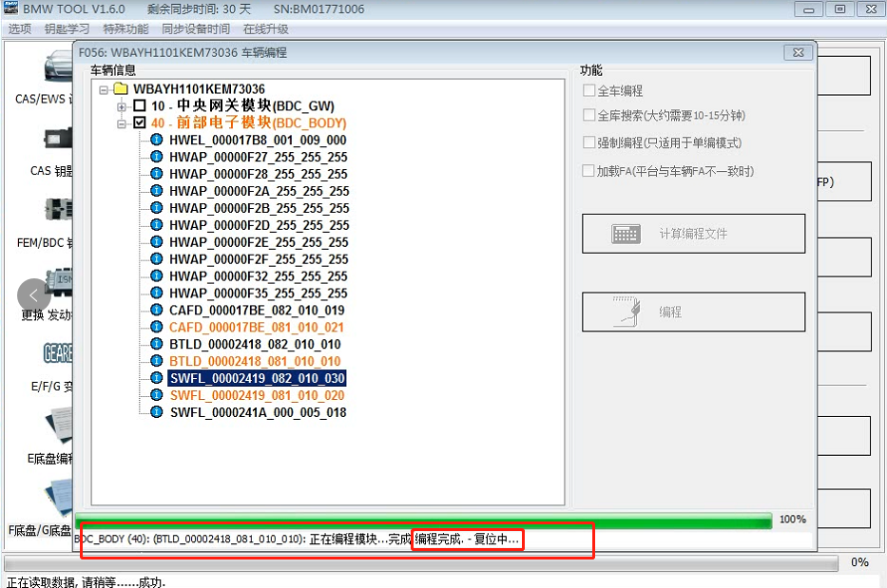Click the 0% progress label

click(x=859, y=562)
